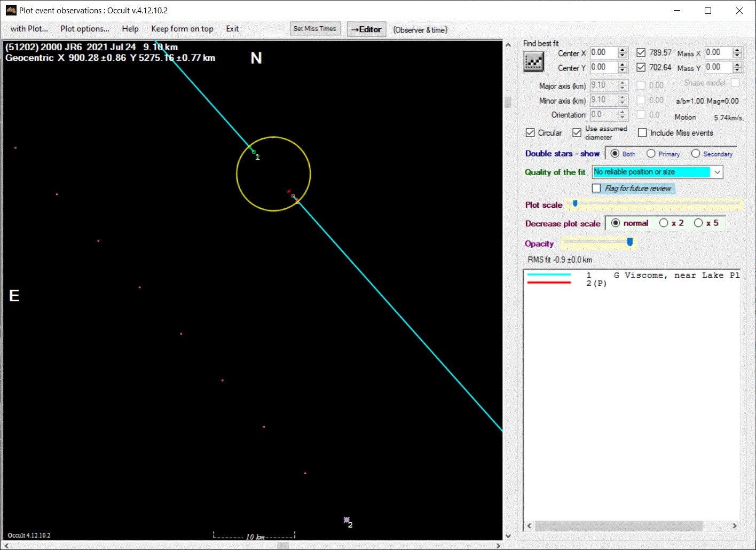Click {Observer & time} menu item
The image size is (756, 550).
pos(420,30)
